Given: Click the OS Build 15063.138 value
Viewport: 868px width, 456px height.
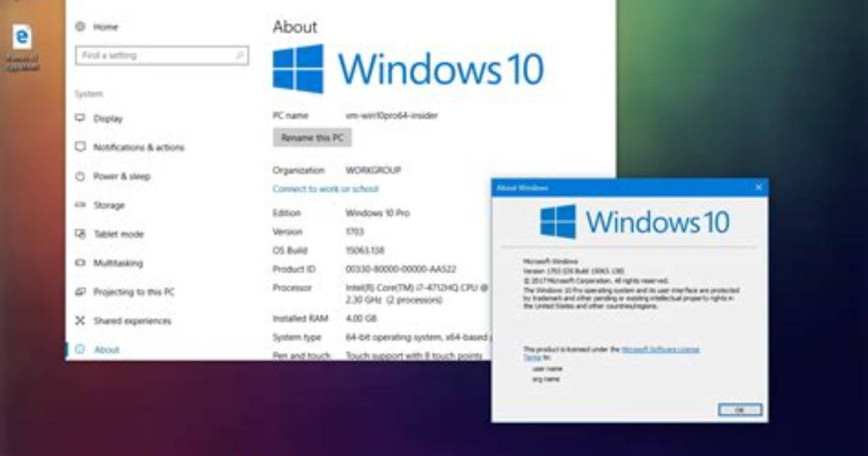Looking at the screenshot, I should (x=365, y=251).
